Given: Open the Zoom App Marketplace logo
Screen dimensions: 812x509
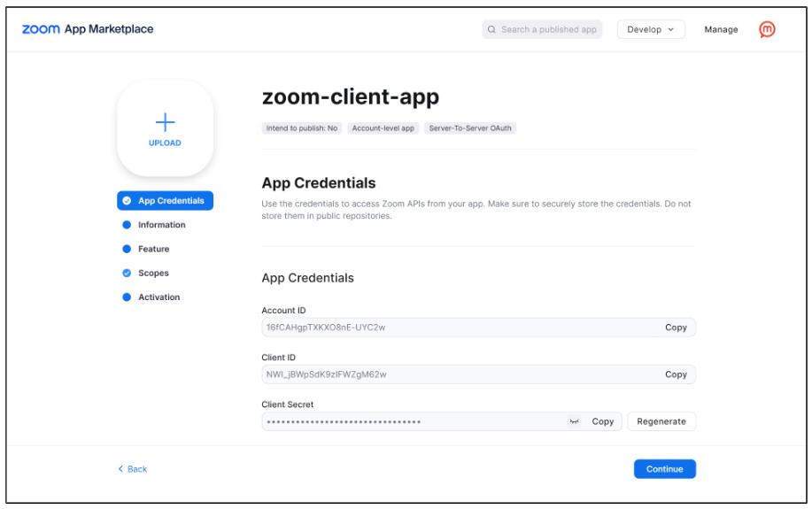Looking at the screenshot, I should click(x=88, y=29).
